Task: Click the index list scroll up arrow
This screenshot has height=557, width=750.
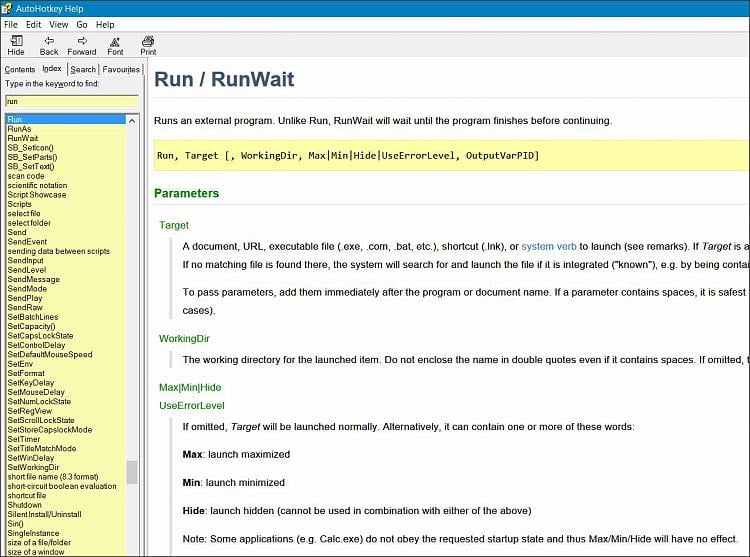Action: pos(132,120)
